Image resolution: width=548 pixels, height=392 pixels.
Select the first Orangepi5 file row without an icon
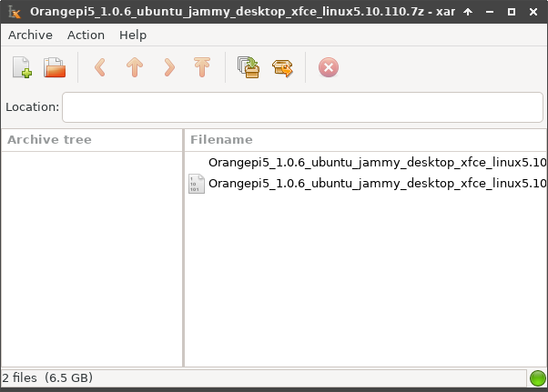pos(365,162)
